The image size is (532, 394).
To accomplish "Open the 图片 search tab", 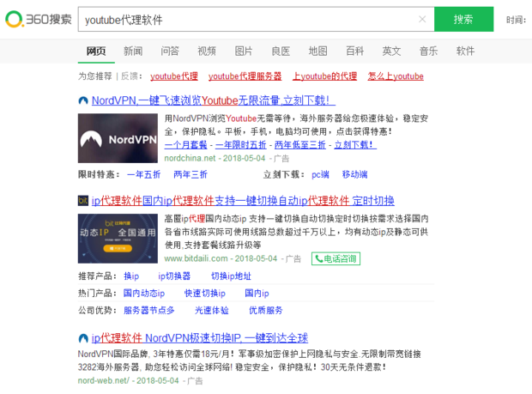I will [244, 52].
